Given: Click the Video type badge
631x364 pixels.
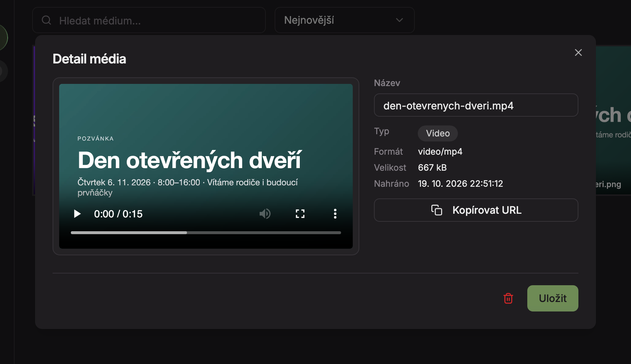Looking at the screenshot, I should click(x=437, y=133).
